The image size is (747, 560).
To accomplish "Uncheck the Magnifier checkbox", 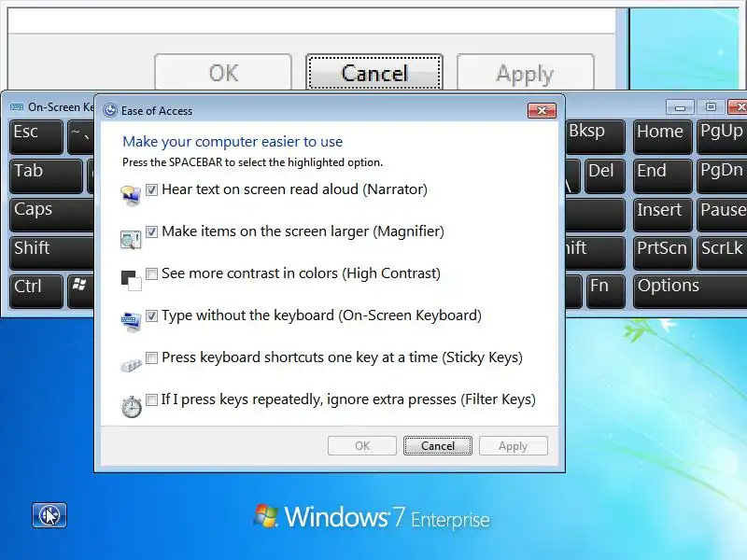I will [151, 231].
